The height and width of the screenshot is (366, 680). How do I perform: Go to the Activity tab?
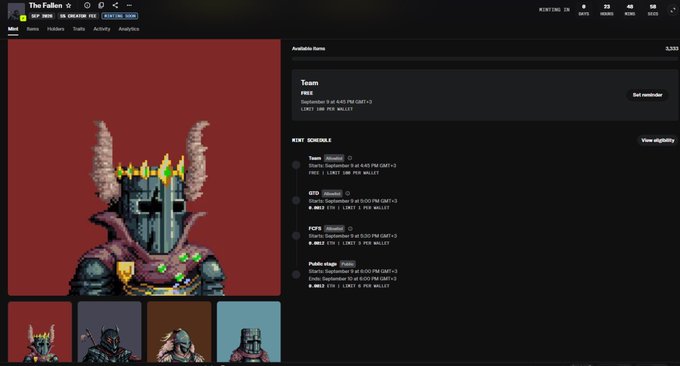pyautogui.click(x=101, y=29)
